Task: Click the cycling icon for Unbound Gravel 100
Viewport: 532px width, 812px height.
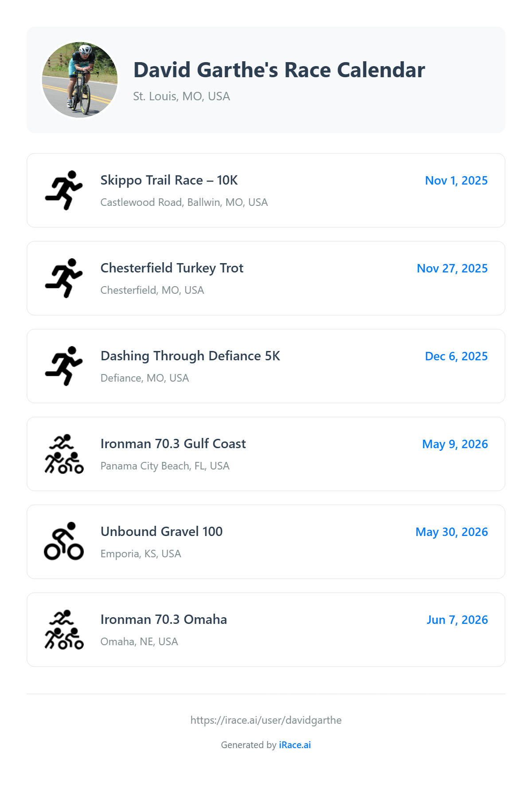Action: [64, 541]
